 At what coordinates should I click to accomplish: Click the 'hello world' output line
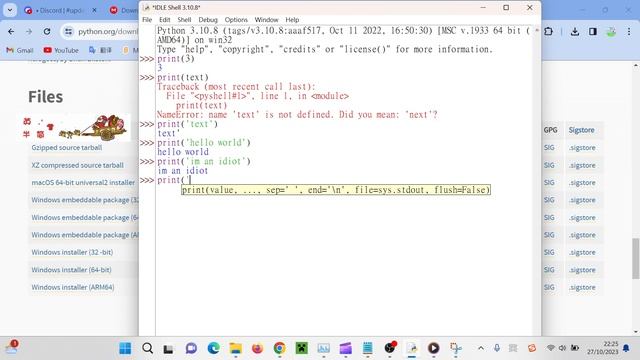tap(183, 152)
